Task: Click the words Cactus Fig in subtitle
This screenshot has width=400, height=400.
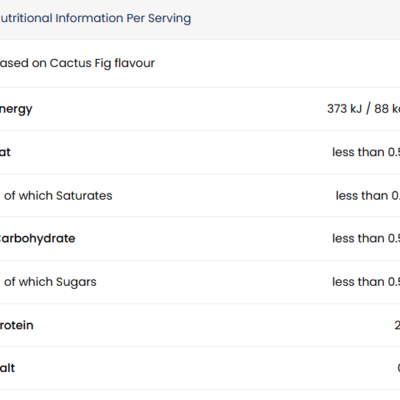Action: coord(80,63)
